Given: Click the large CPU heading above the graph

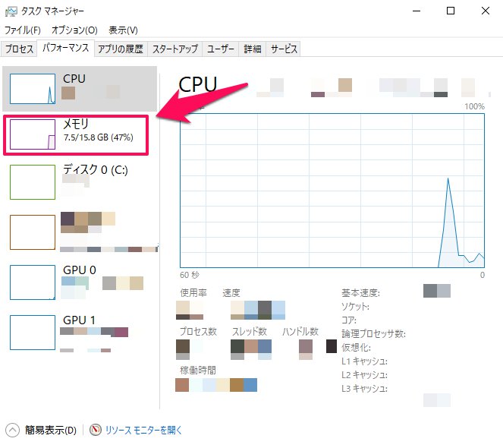Looking at the screenshot, I should (x=197, y=85).
